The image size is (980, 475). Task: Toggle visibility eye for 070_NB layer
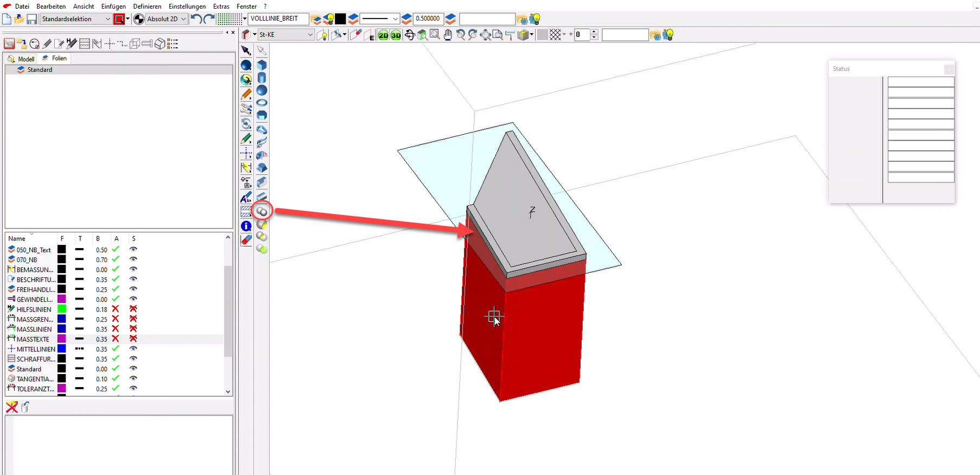(133, 259)
